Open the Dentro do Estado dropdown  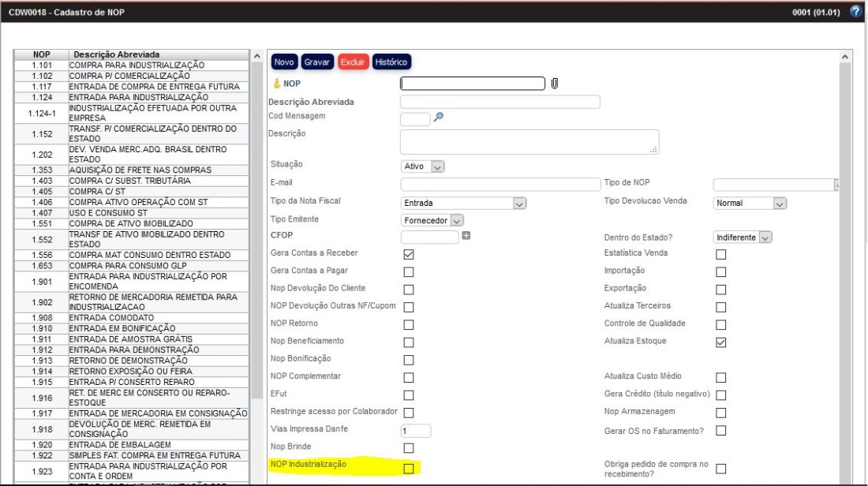743,237
